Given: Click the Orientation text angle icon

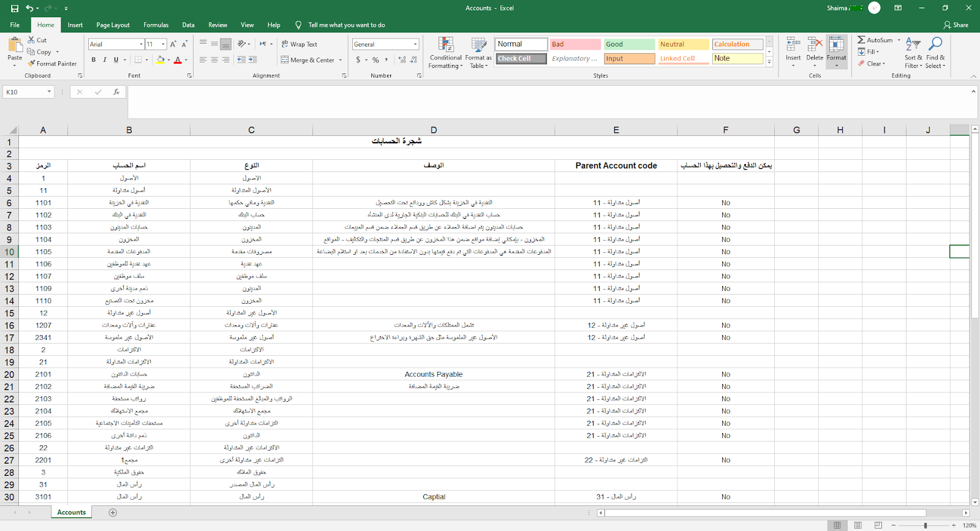Looking at the screenshot, I should click(x=242, y=44).
